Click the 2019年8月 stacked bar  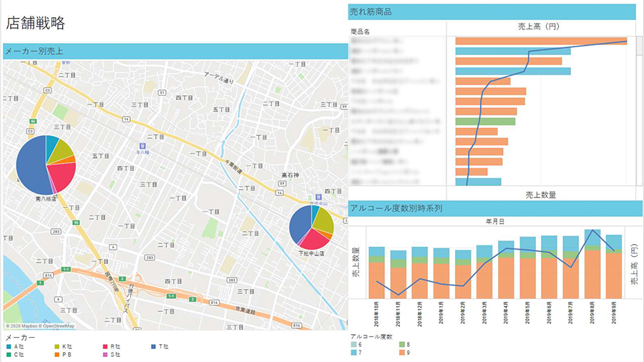click(592, 265)
